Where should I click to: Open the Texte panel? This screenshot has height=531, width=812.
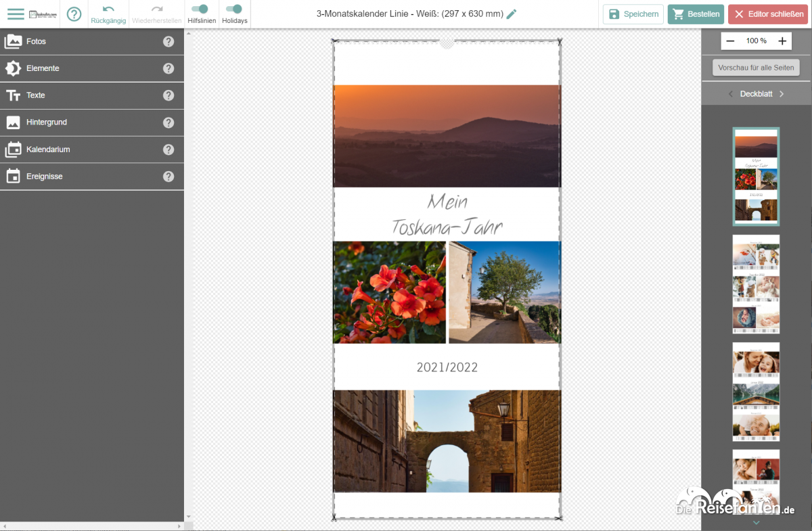pyautogui.click(x=35, y=95)
